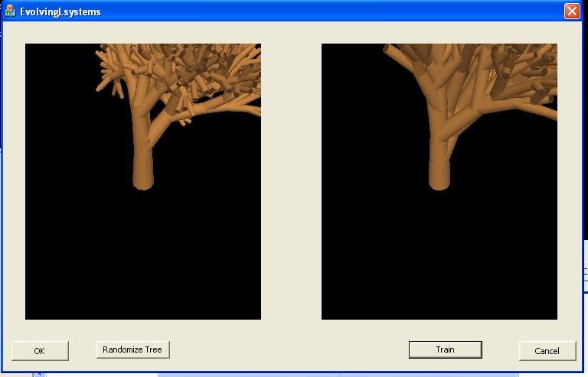Select the left tree preview image
This screenshot has height=377, width=588.
[143, 181]
